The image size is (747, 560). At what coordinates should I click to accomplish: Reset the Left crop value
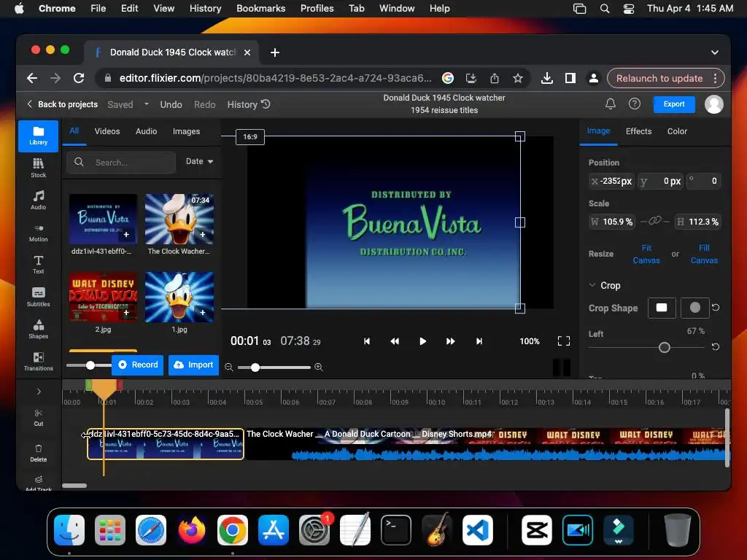[x=715, y=346]
